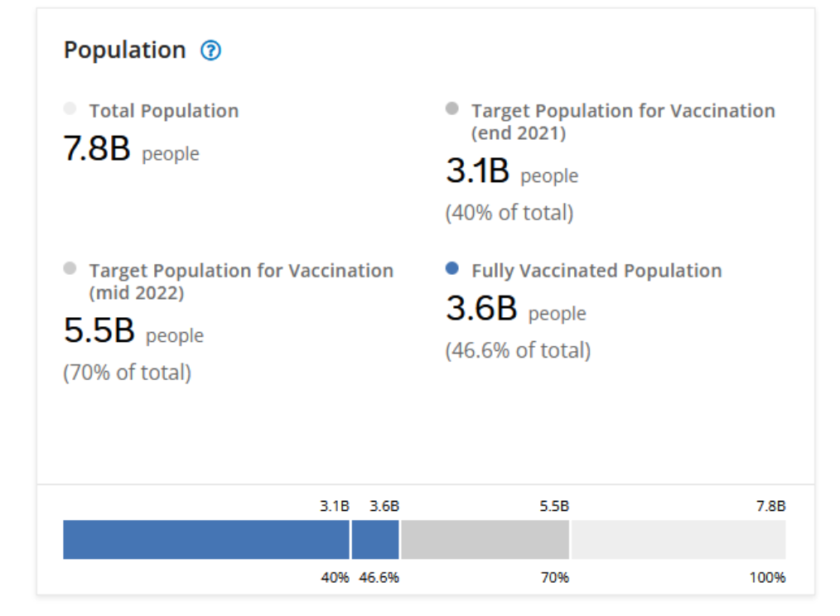
Task: Click the Population heading
Action: [125, 51]
